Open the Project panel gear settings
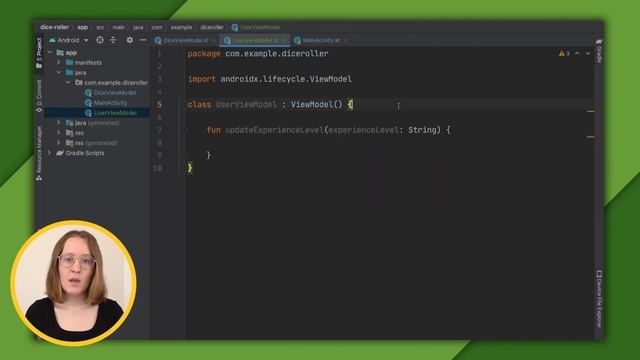 coord(129,40)
